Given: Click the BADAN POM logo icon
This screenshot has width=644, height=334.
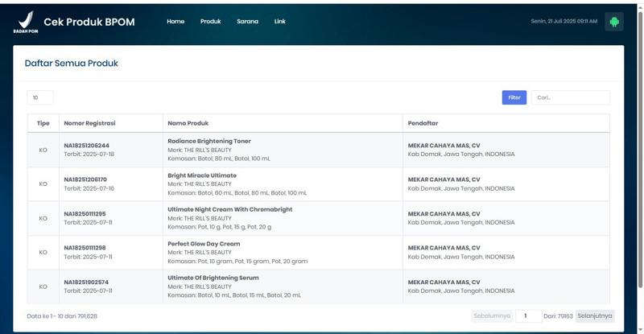Looking at the screenshot, I should coord(24,22).
